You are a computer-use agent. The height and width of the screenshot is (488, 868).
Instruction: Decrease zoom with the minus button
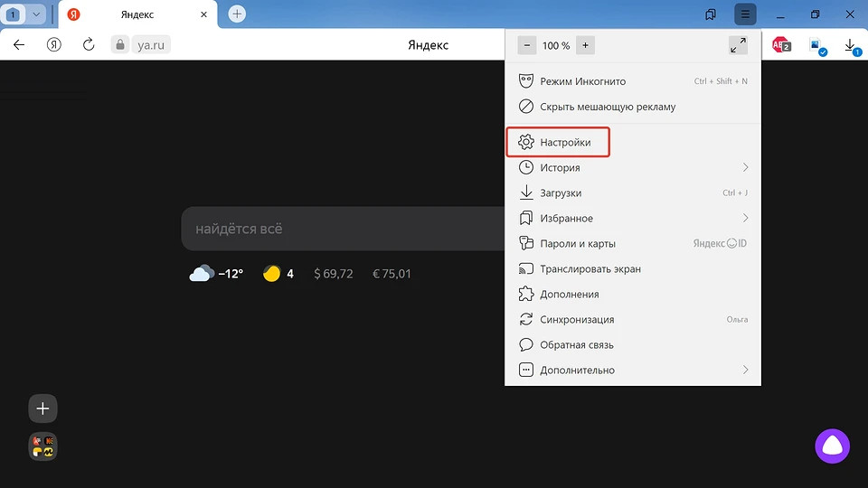click(525, 45)
